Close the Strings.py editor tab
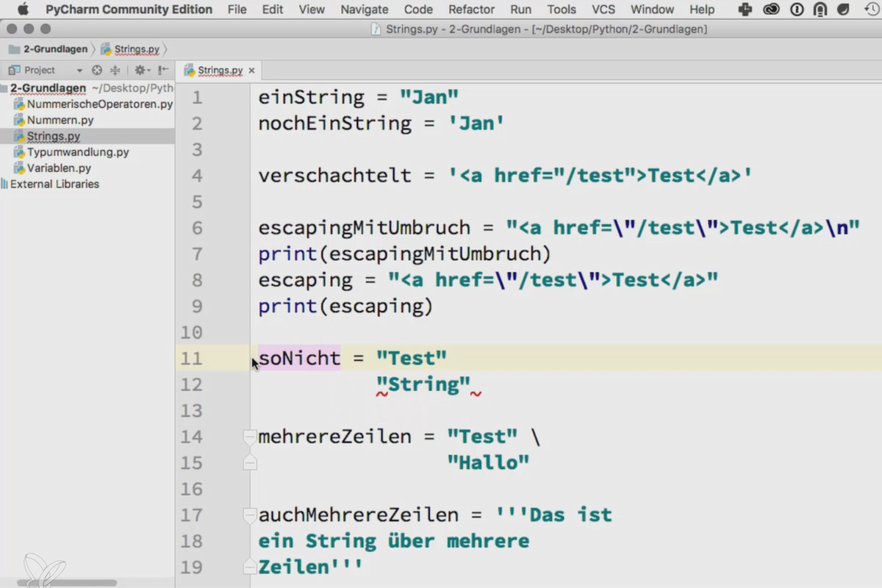Image resolution: width=882 pixels, height=588 pixels. coord(251,71)
